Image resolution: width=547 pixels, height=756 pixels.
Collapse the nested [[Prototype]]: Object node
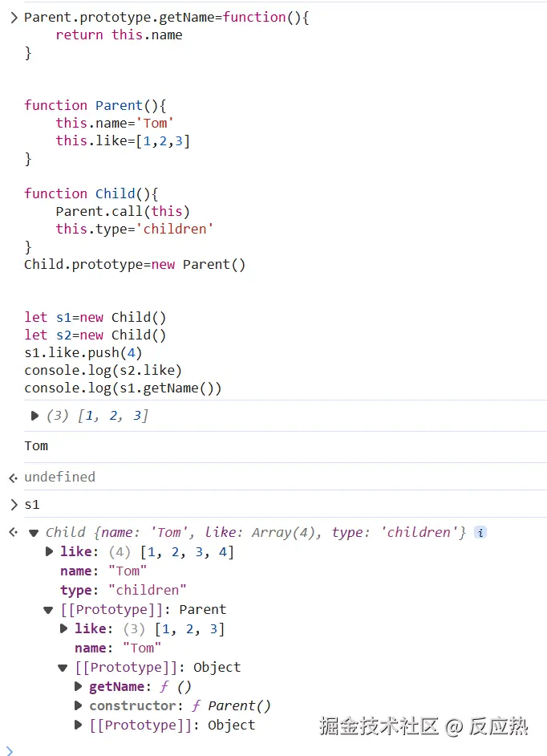(x=63, y=668)
